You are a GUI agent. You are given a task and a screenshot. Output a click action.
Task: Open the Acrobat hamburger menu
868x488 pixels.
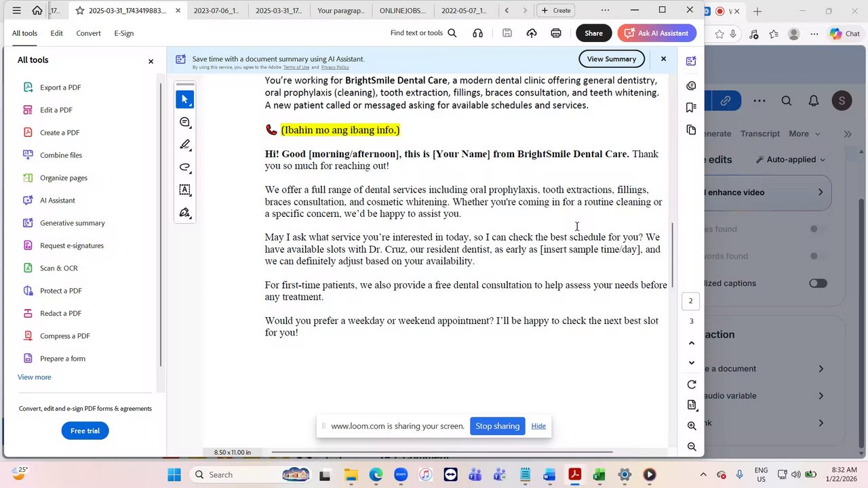pyautogui.click(x=16, y=10)
